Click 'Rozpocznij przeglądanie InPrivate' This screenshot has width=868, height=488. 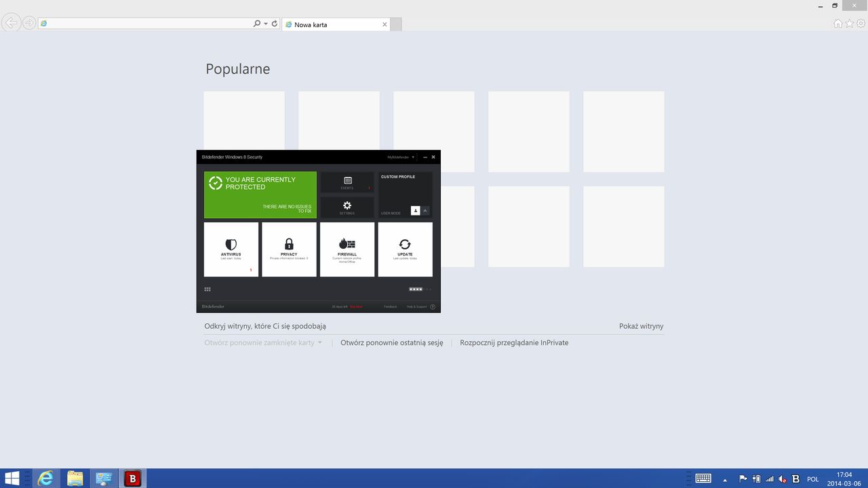[514, 343]
